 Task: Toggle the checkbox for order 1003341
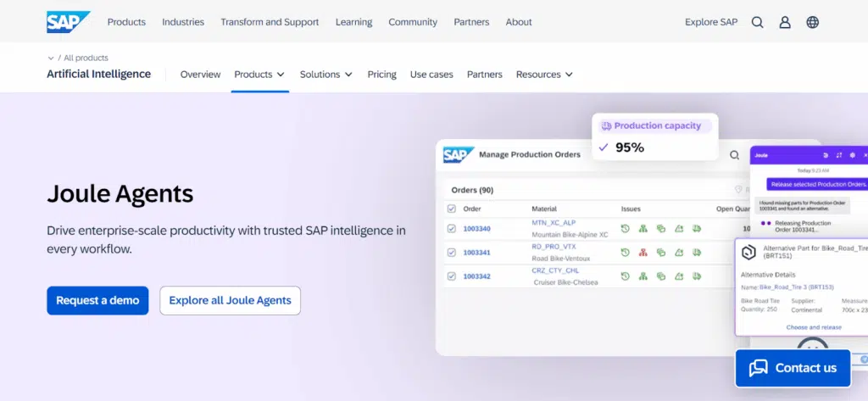pyautogui.click(x=451, y=252)
